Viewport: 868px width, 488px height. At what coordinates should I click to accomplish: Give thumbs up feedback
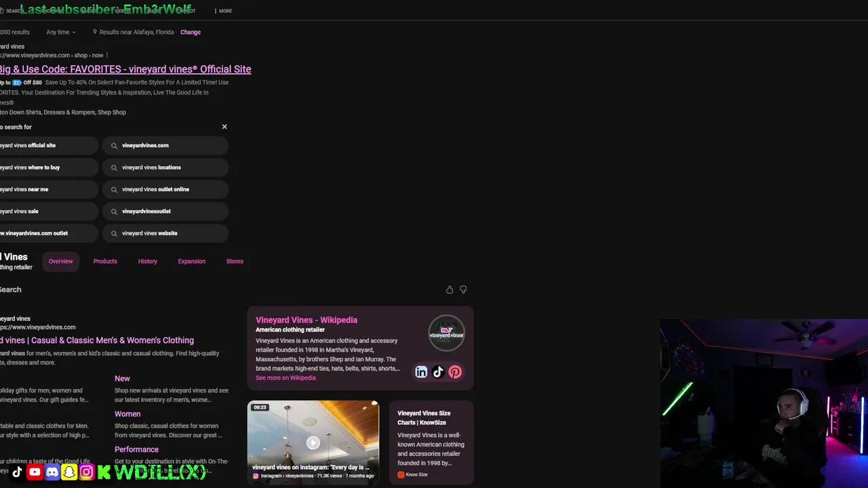click(450, 289)
